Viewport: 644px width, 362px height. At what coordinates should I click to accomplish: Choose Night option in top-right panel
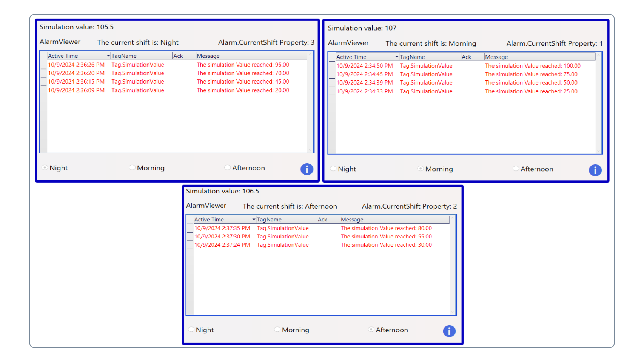(333, 169)
